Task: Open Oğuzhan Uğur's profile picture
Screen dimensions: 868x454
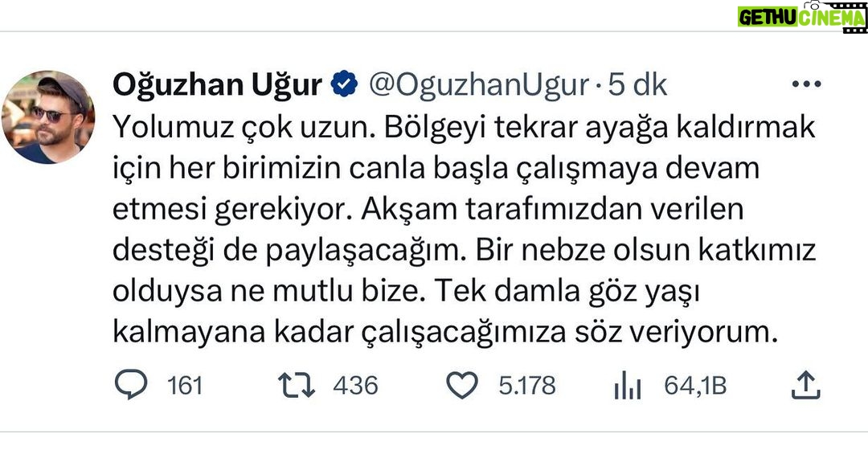Action: tap(47, 117)
